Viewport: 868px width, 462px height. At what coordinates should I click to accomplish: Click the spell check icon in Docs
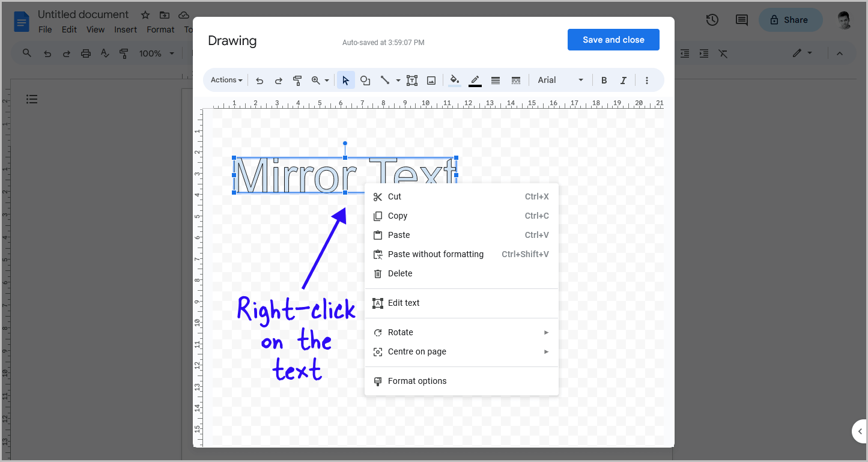coord(105,53)
